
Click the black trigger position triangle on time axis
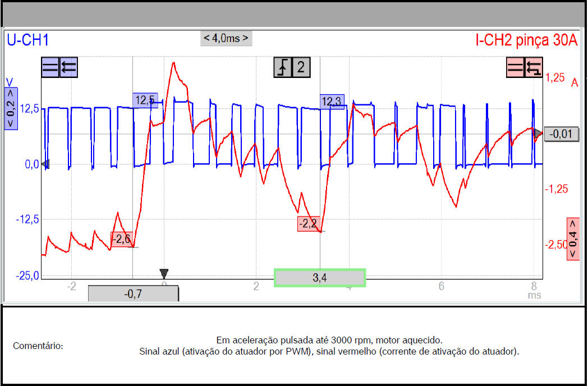coord(164,274)
